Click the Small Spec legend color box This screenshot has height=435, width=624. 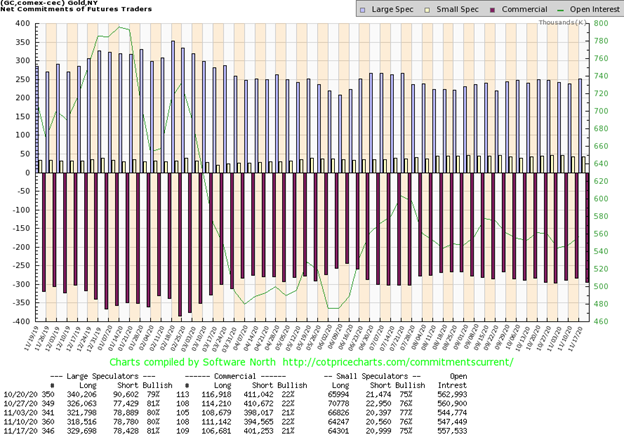coord(427,10)
